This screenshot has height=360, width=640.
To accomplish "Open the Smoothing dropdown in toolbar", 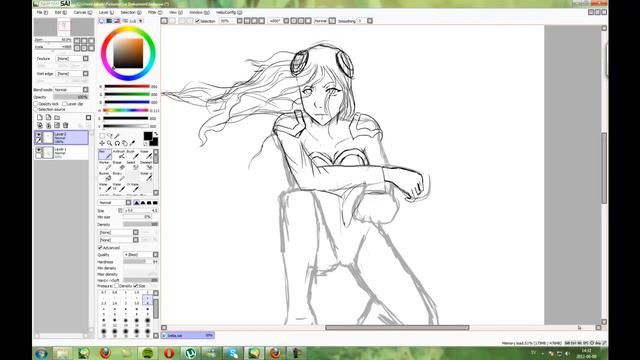I will [x=370, y=21].
